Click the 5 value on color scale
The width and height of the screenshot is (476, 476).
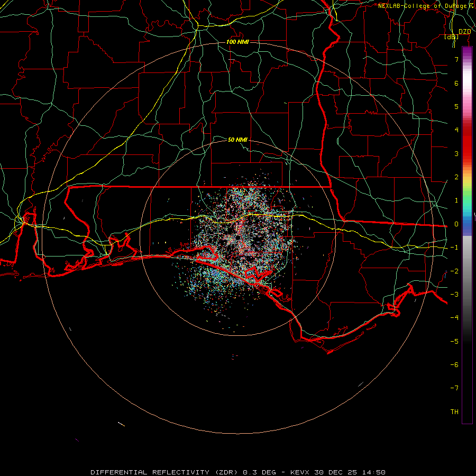coord(456,106)
